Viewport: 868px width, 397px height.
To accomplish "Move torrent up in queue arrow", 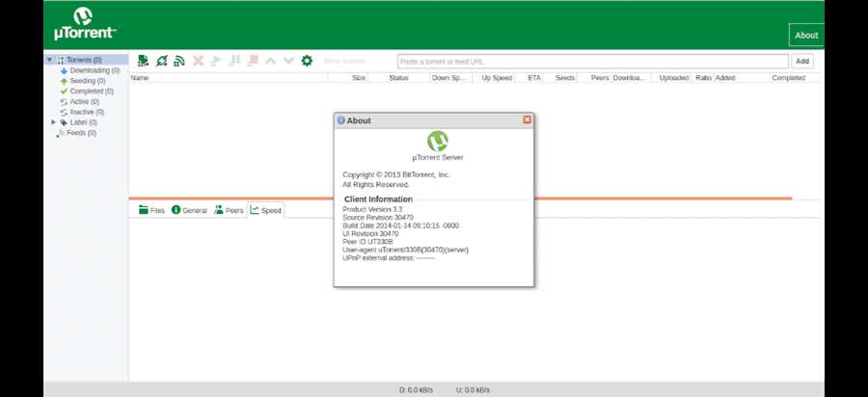I will (x=271, y=61).
